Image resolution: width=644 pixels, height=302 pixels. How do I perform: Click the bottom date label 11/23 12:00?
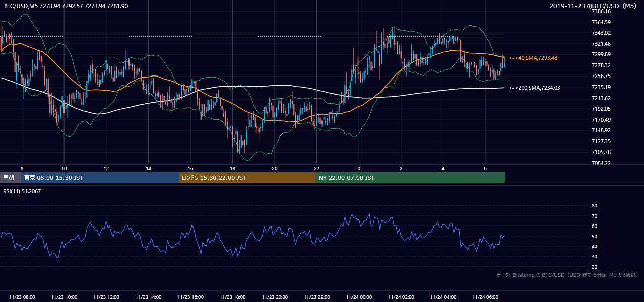pos(106,297)
